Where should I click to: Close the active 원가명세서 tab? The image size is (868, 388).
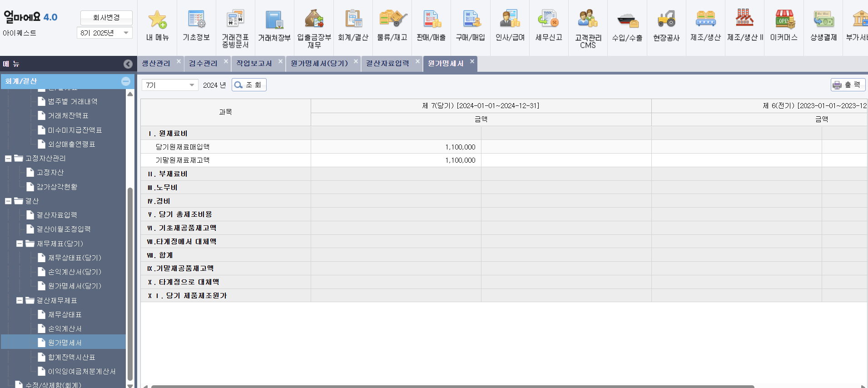(472, 61)
